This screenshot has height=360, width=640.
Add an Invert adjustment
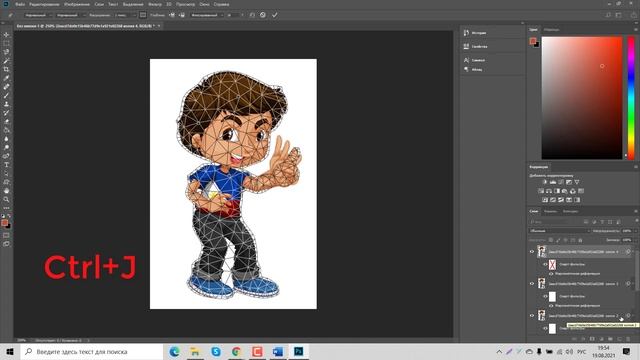point(545,200)
